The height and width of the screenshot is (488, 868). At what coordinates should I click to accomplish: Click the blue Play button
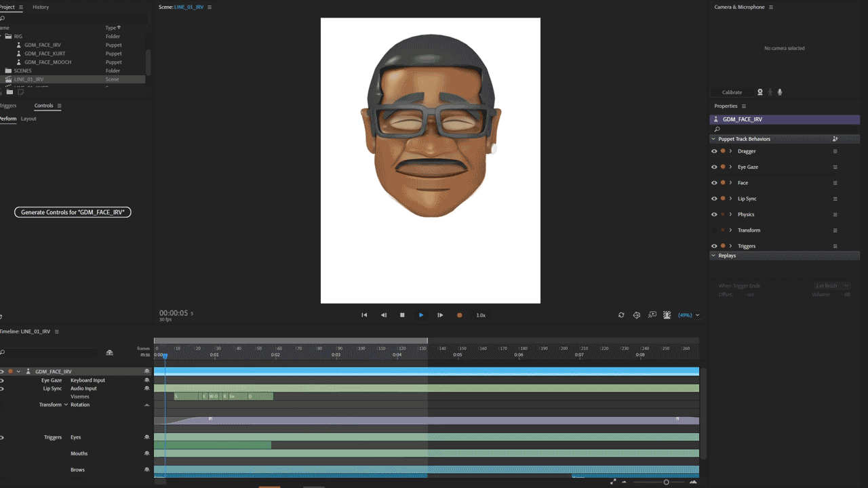coord(421,315)
